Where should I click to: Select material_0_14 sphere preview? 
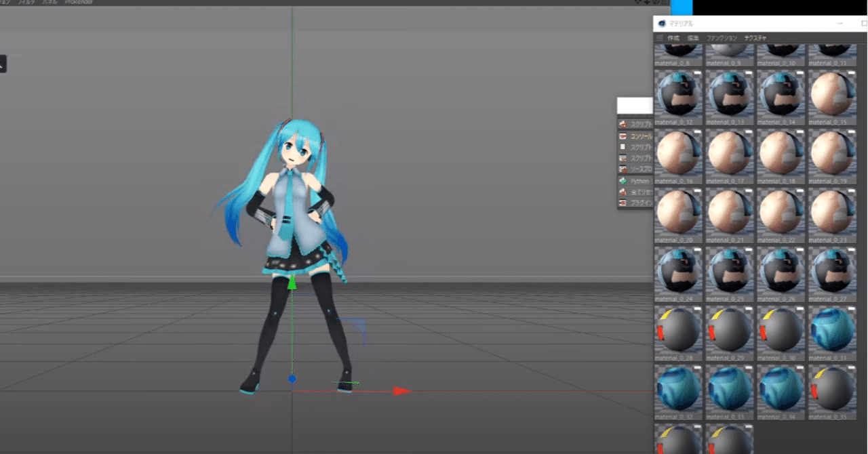coord(781,94)
